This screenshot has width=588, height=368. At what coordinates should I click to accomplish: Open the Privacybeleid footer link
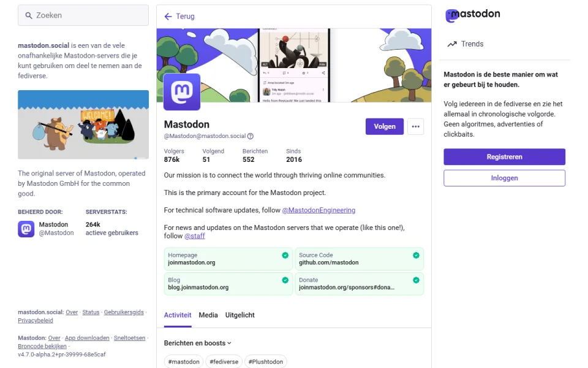pyautogui.click(x=36, y=320)
